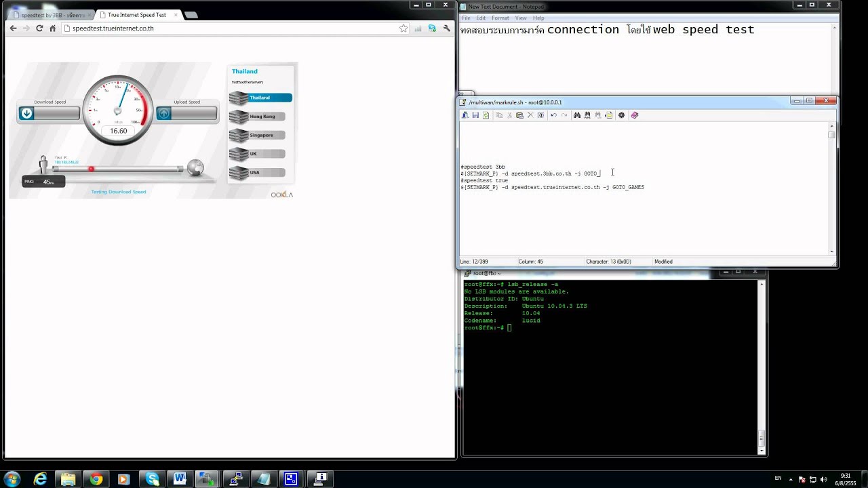Image resolution: width=868 pixels, height=488 pixels.
Task: Click the 16.60 speed readout
Action: (x=119, y=131)
